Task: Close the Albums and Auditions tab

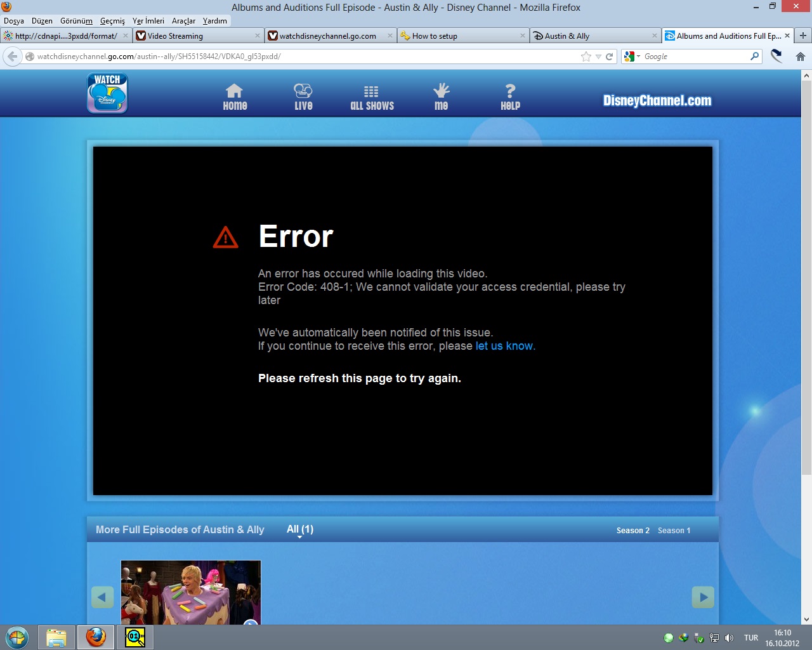Action: click(787, 36)
